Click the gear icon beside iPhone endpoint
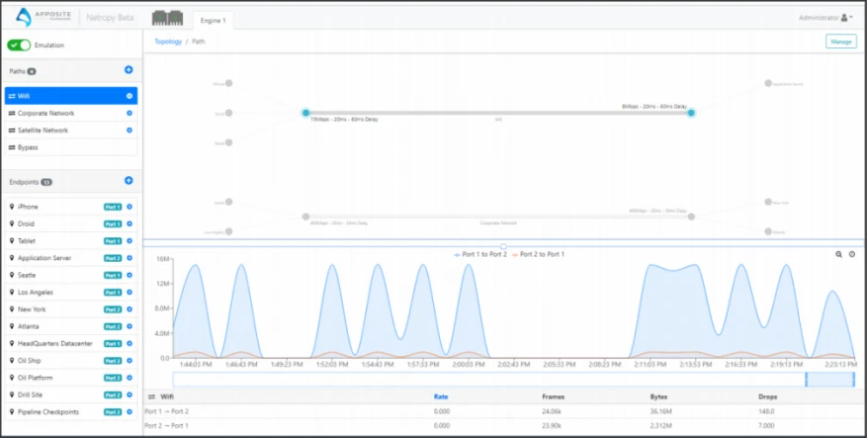Image resolution: width=868 pixels, height=438 pixels. click(x=130, y=207)
